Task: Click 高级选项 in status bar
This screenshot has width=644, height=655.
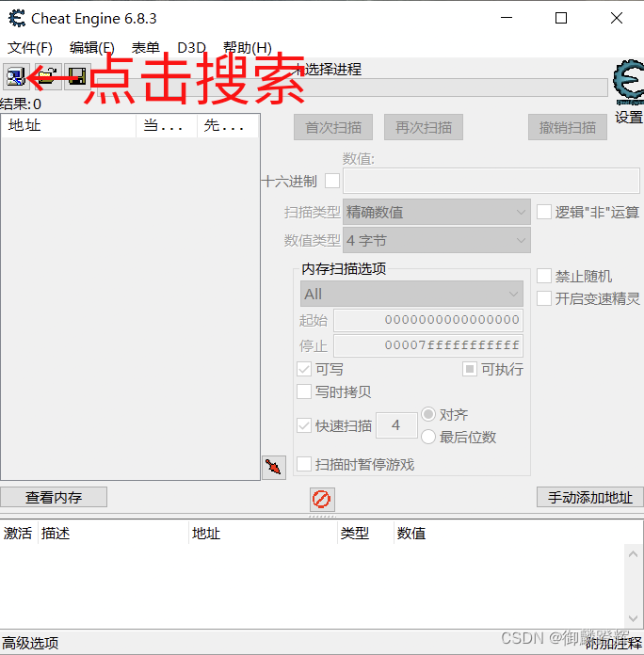Action: (x=30, y=643)
